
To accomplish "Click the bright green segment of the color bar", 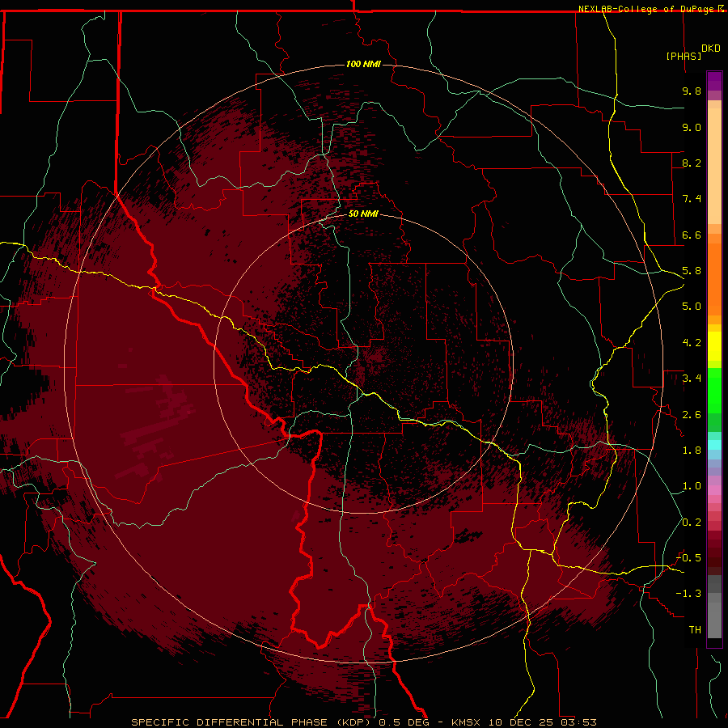I will pyautogui.click(x=714, y=391).
